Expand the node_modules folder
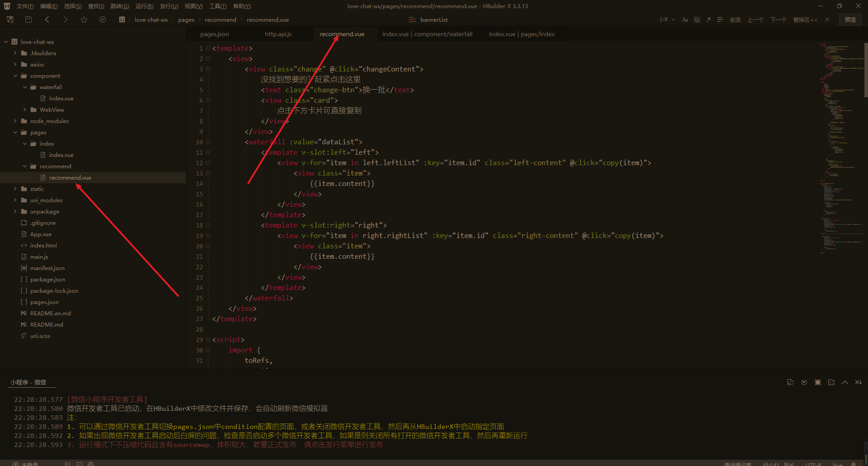 click(15, 121)
